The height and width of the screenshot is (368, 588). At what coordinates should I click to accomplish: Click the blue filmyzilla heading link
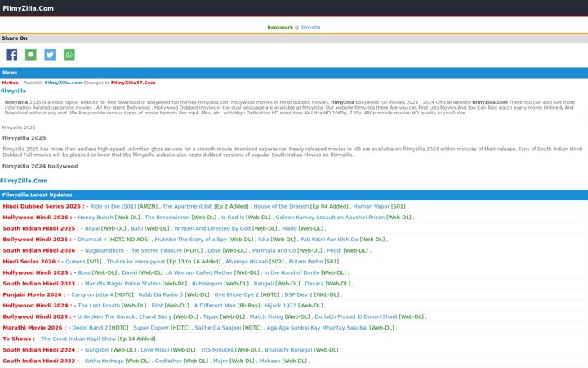[x=13, y=91]
